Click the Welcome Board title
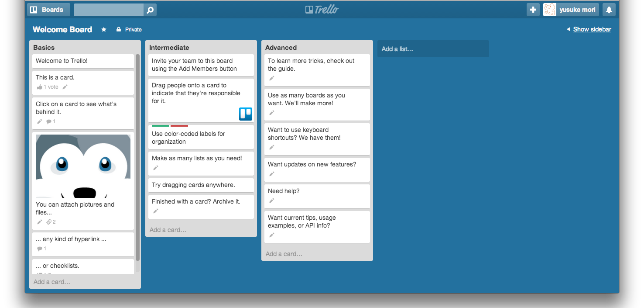 (62, 30)
